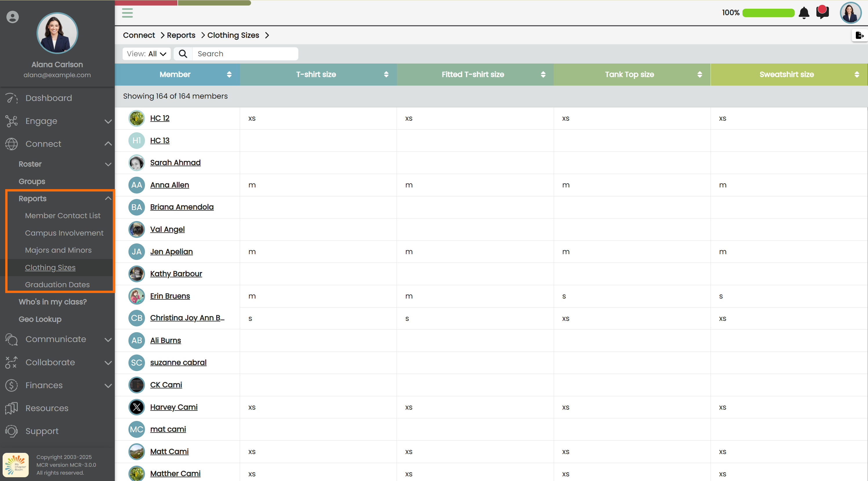Open the notifications bell
This screenshot has width=868, height=481.
[x=804, y=13]
